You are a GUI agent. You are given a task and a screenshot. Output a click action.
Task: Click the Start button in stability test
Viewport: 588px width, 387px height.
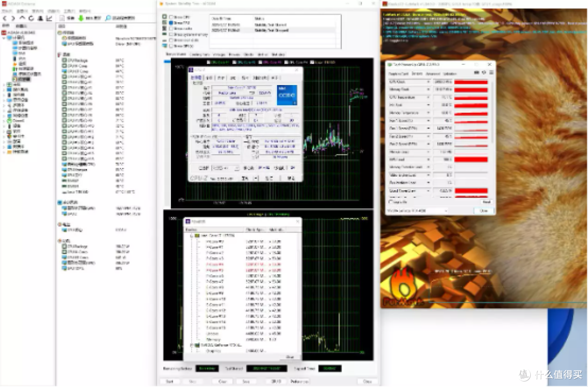(169, 381)
